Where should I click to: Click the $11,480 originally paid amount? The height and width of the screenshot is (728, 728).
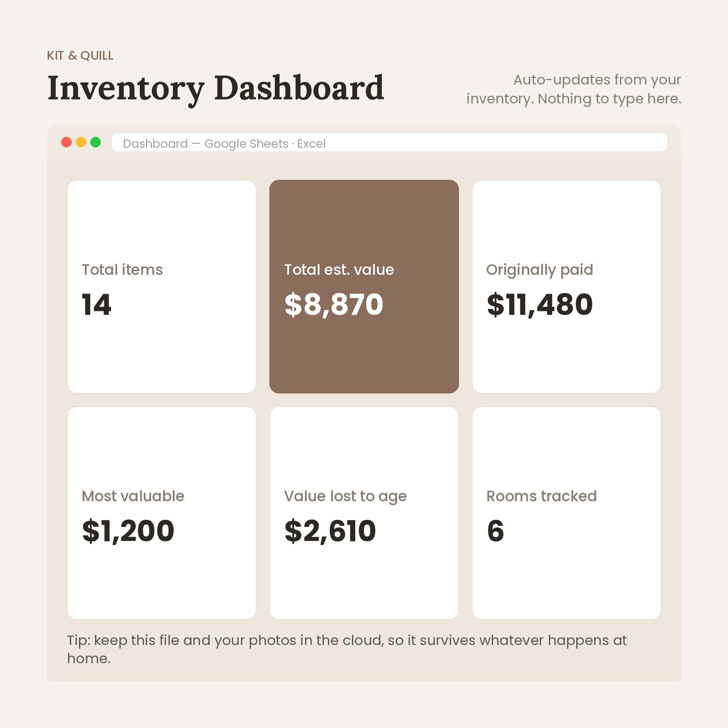[x=540, y=305]
